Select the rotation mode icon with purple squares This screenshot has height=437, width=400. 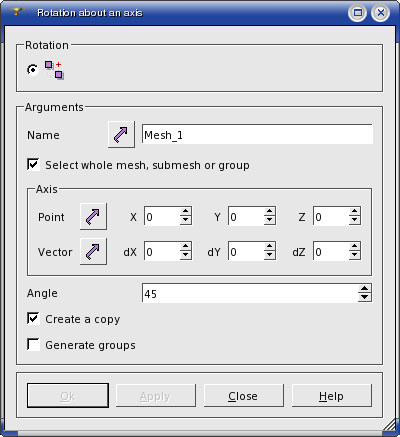click(55, 70)
